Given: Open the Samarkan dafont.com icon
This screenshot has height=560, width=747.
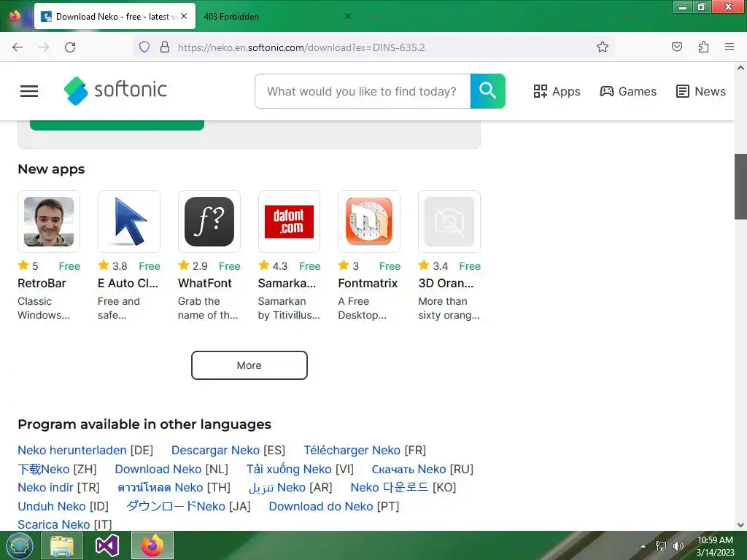Looking at the screenshot, I should pyautogui.click(x=289, y=222).
